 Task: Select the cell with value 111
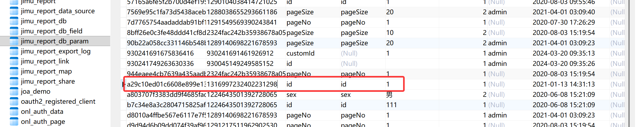[391, 105]
